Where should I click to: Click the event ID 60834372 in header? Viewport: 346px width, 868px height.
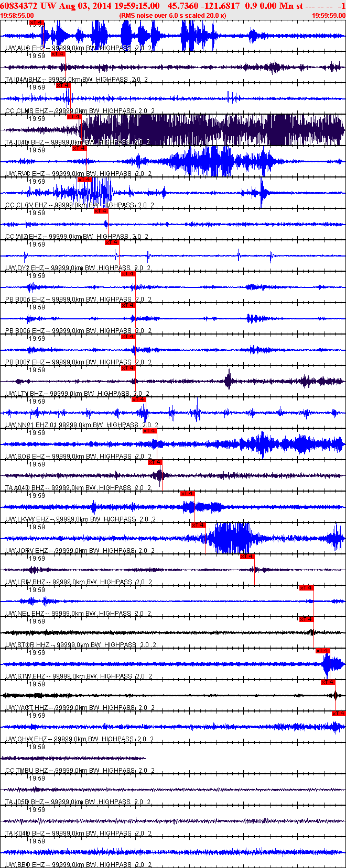pos(19,6)
